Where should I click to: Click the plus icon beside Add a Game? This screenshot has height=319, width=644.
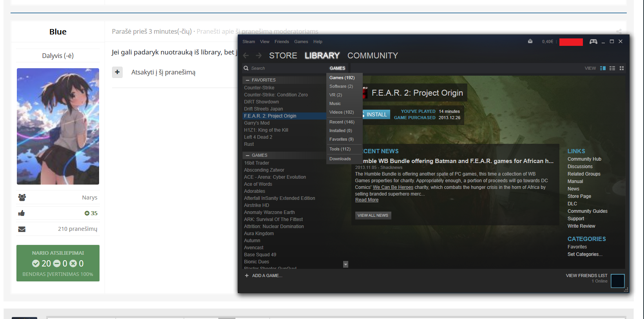(247, 275)
